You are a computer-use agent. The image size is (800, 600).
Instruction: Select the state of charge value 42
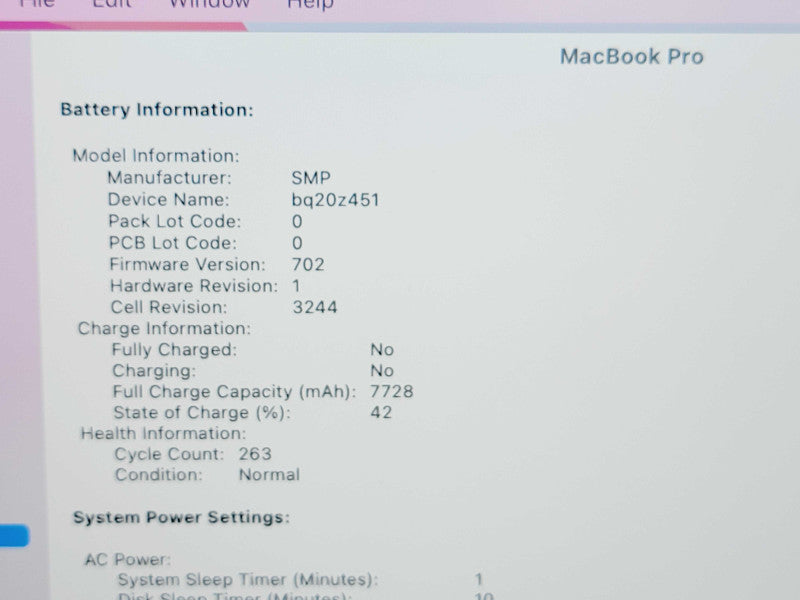[x=381, y=413]
